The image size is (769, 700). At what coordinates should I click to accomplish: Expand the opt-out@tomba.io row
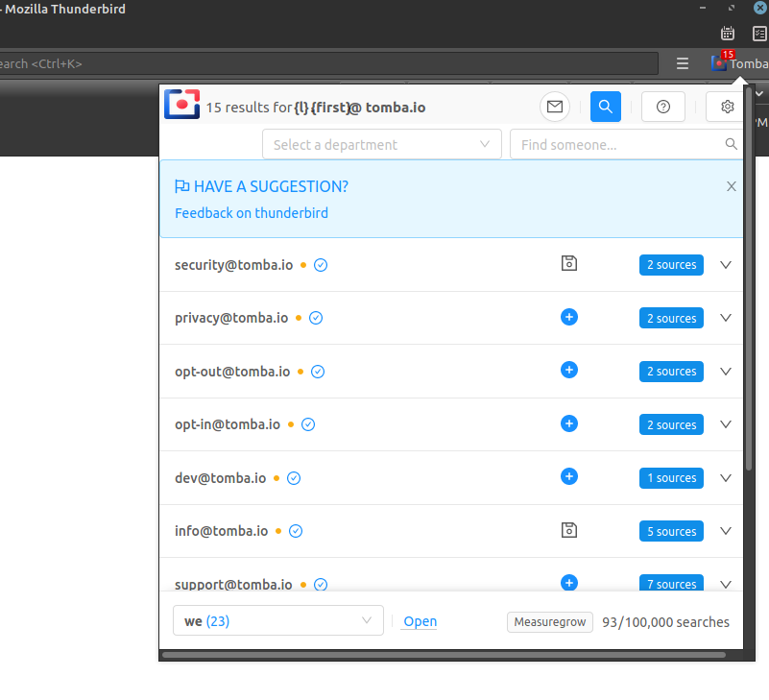[726, 372]
